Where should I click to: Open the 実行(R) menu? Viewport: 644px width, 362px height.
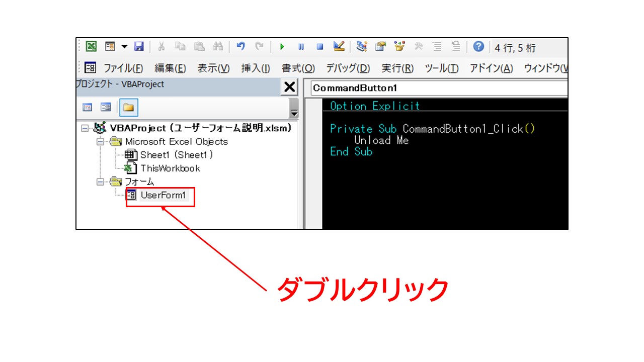coord(397,68)
